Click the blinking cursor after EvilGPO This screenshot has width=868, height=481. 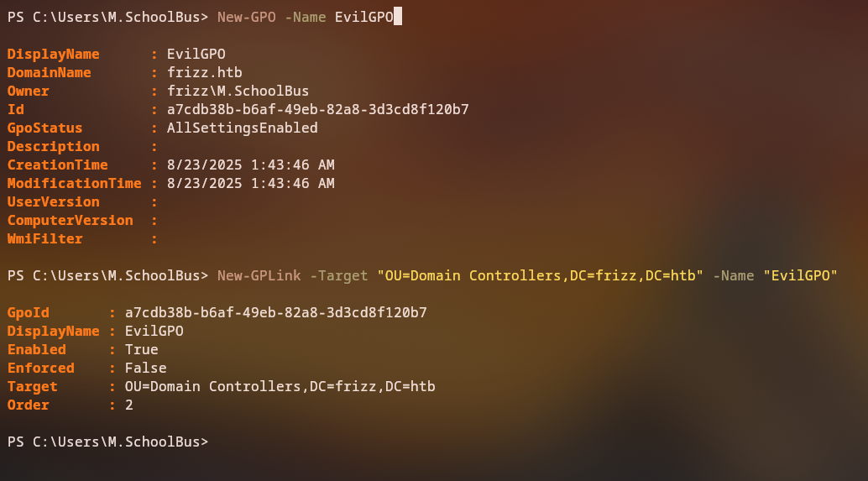[398, 18]
